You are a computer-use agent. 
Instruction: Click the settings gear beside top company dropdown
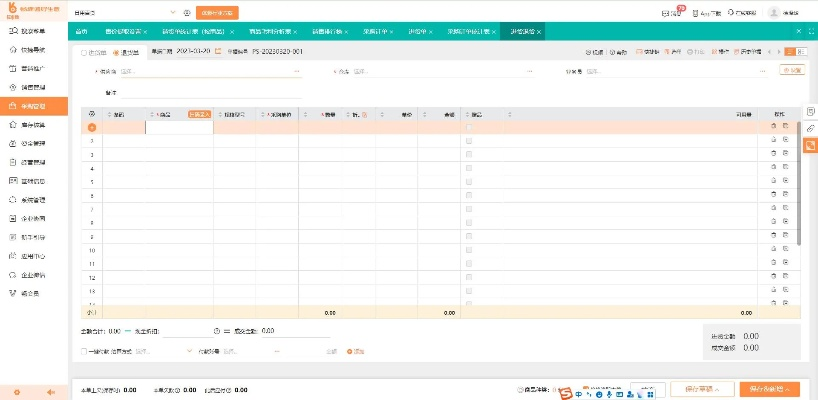[x=187, y=13]
